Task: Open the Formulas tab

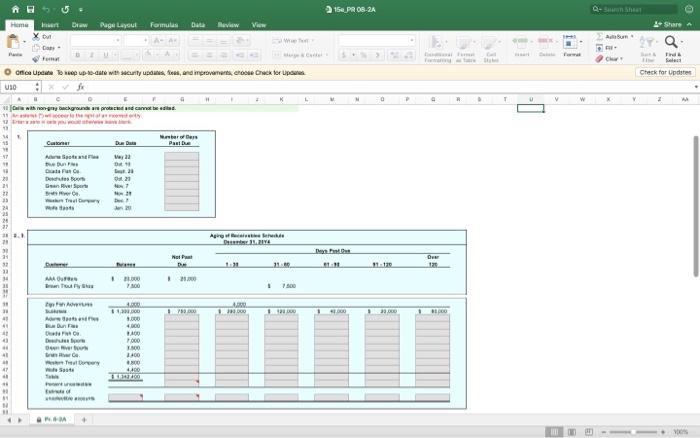Action: [164, 25]
